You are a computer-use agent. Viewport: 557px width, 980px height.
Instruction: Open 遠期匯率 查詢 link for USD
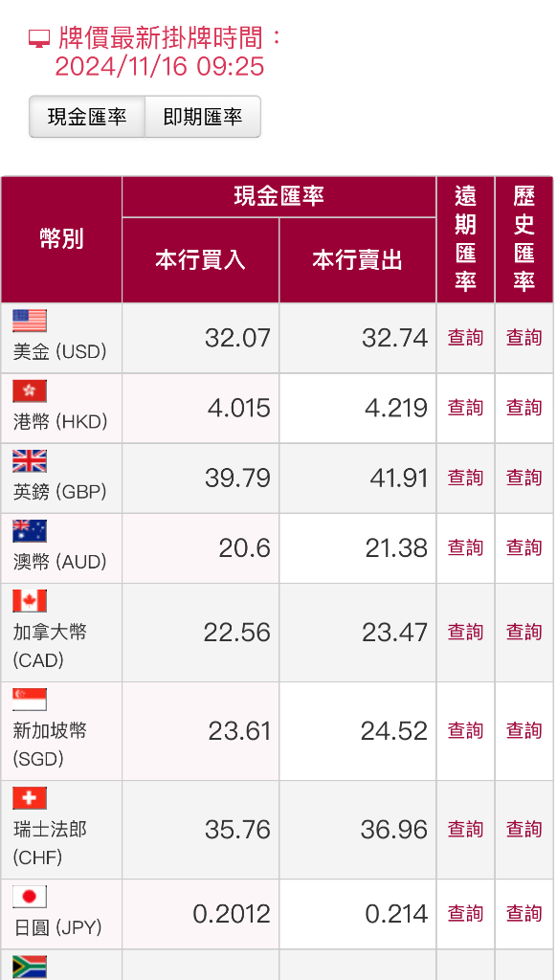pyautogui.click(x=465, y=338)
